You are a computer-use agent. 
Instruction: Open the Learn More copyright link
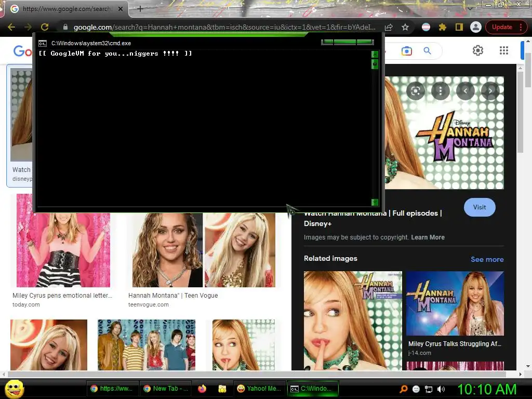click(428, 237)
